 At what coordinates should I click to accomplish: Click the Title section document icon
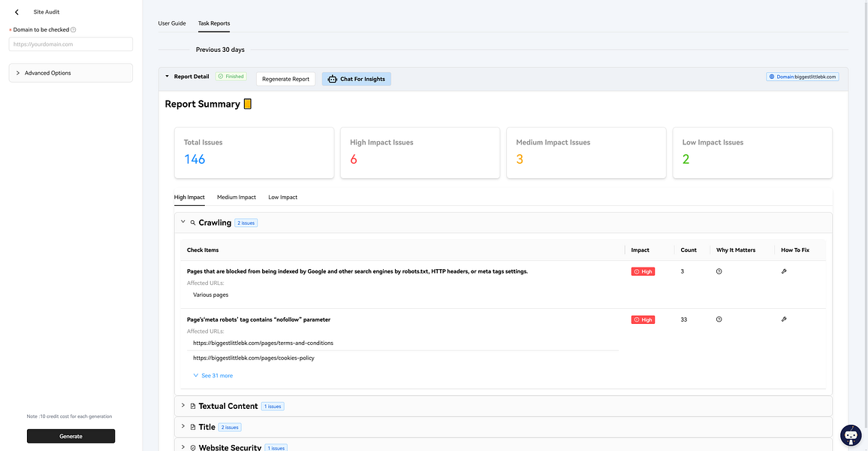(193, 427)
